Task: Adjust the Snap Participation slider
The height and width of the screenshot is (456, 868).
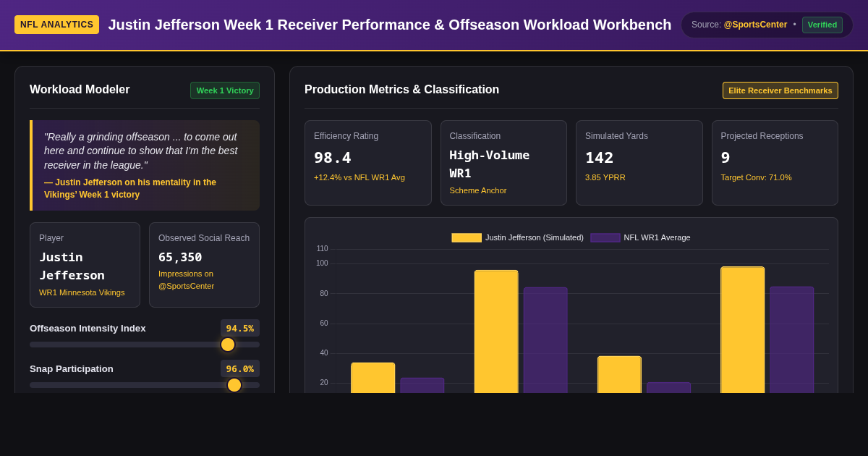Action: pyautogui.click(x=145, y=385)
